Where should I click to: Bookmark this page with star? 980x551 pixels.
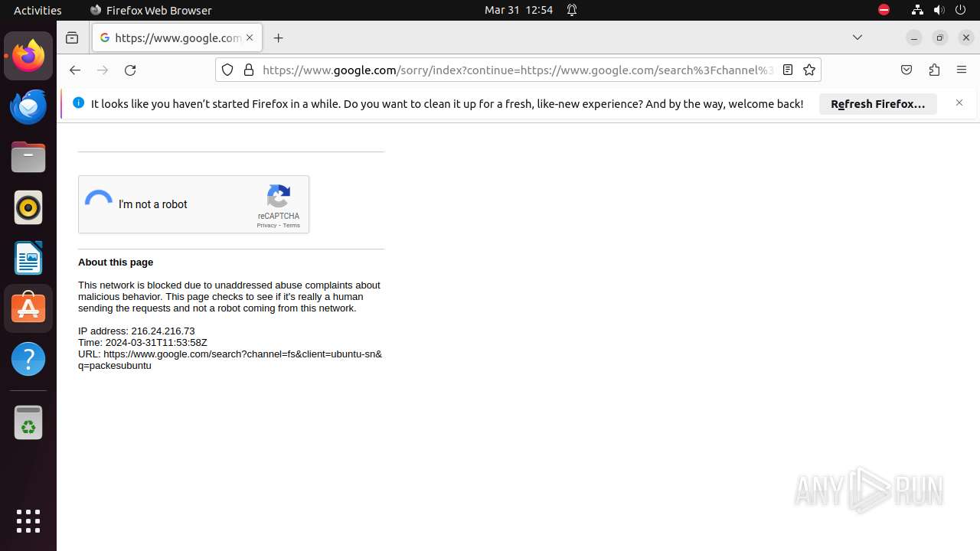[809, 70]
